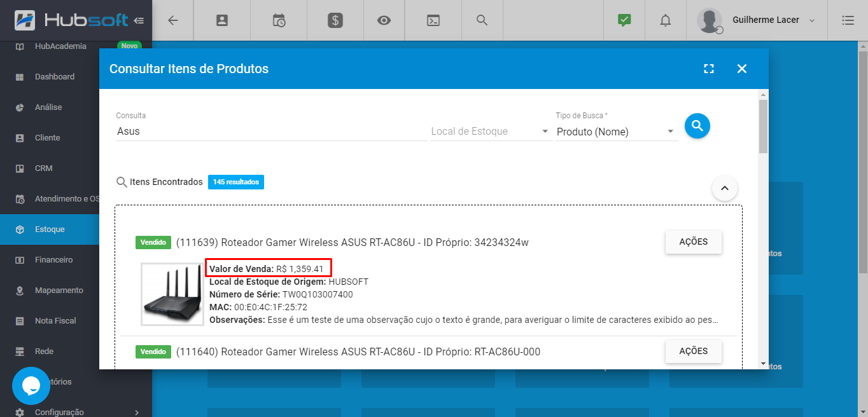Open the dollar sign financial icon

(335, 20)
